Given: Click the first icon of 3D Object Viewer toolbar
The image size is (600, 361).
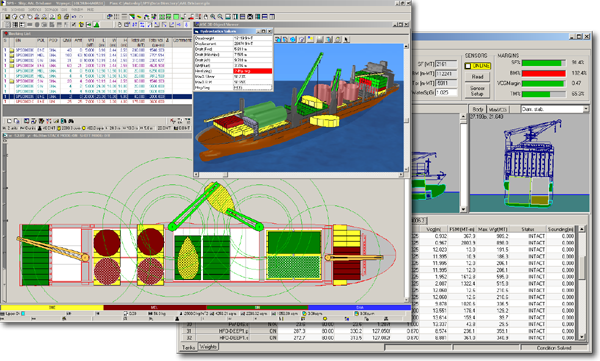Looking at the screenshot, I should tap(278, 39).
